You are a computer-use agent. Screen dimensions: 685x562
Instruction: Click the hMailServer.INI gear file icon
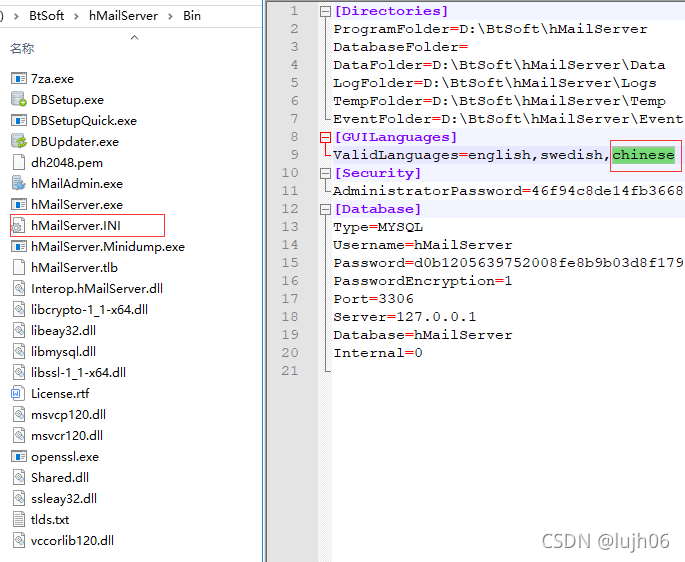tap(18, 225)
